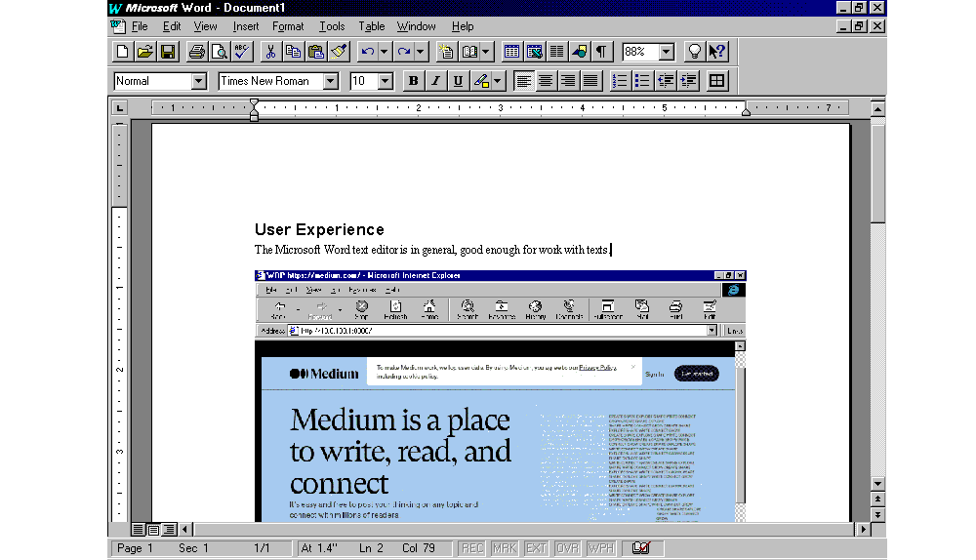Click the Borders toolbar icon
The height and width of the screenshot is (560, 976).
click(x=717, y=81)
